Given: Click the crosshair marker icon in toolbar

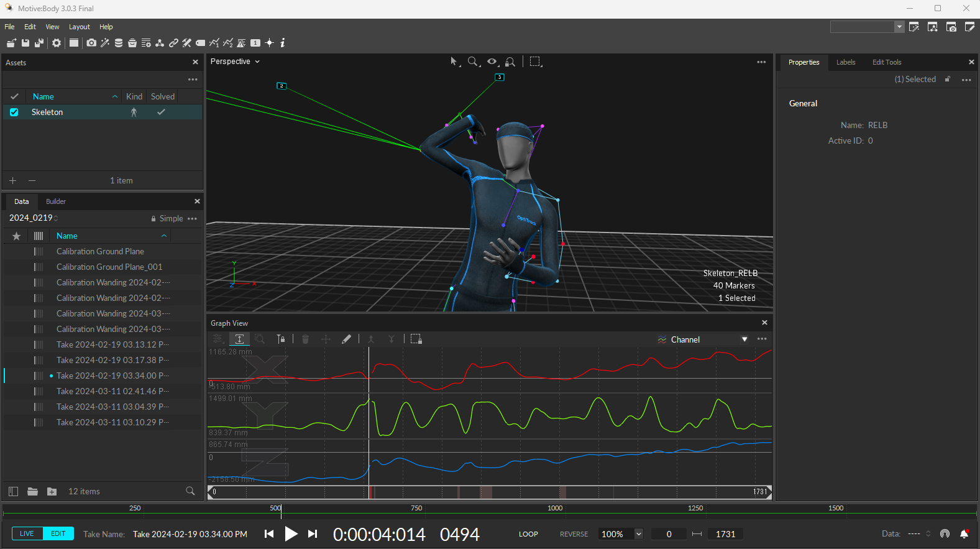Looking at the screenshot, I should click(270, 43).
